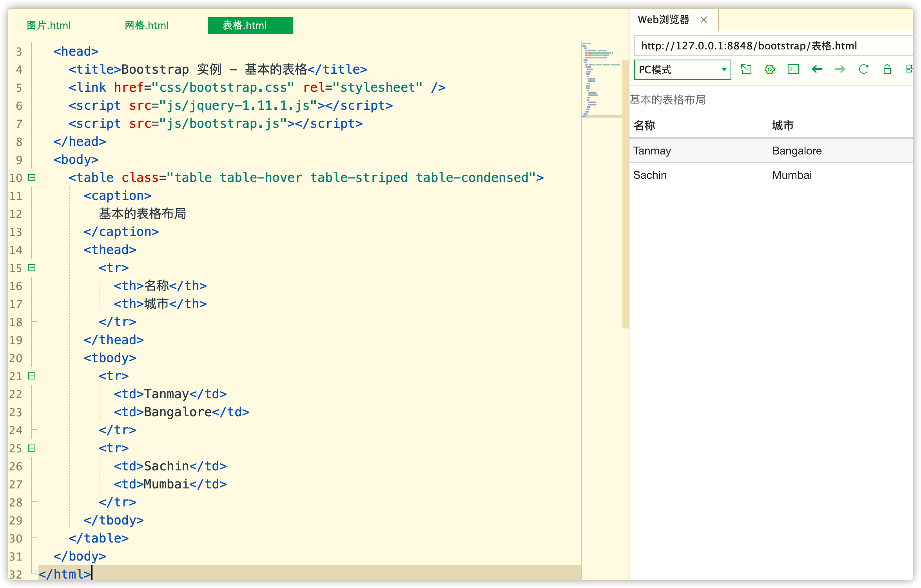The height and width of the screenshot is (588, 921).
Task: Reload the preview page
Action: coord(864,69)
